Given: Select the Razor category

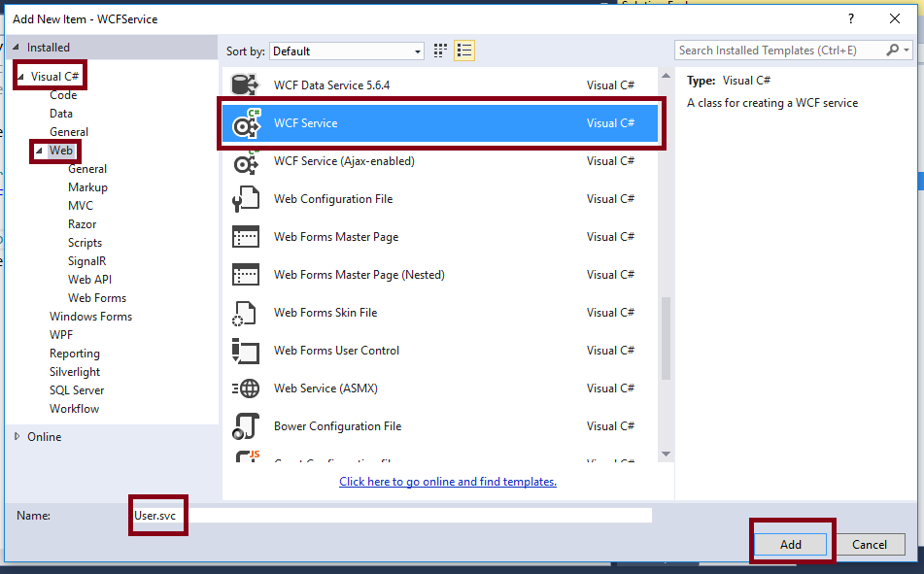Looking at the screenshot, I should point(82,224).
